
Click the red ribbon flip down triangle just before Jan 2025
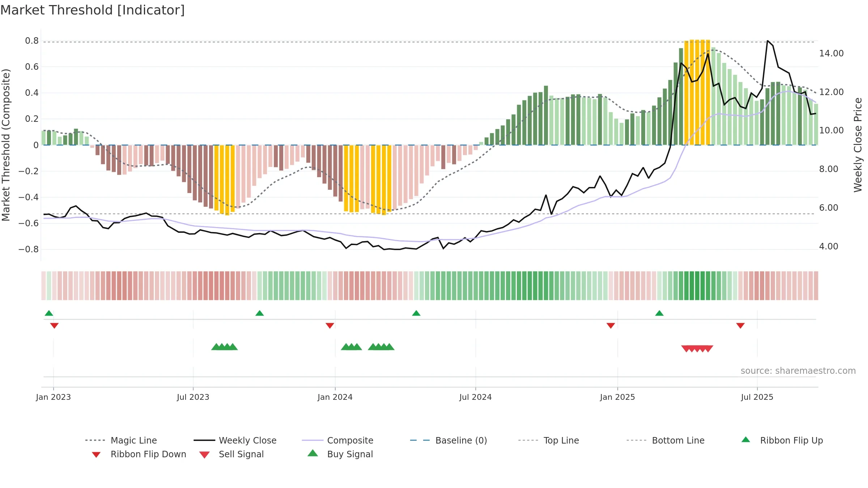click(x=611, y=326)
